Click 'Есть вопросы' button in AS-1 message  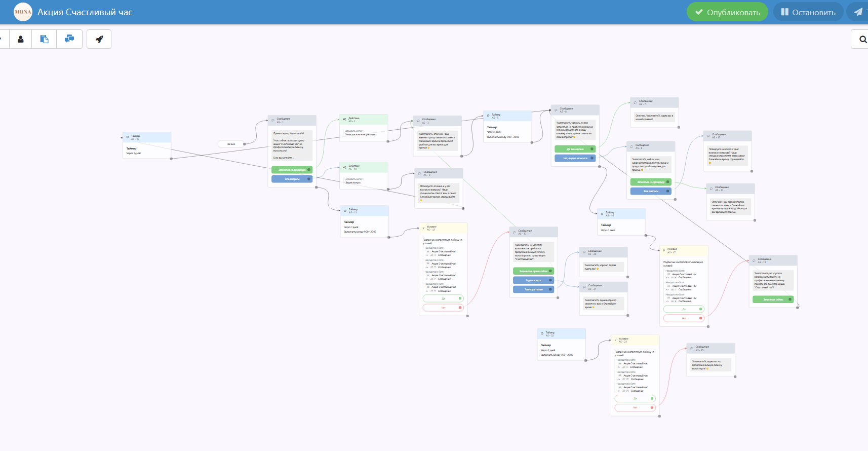292,179
